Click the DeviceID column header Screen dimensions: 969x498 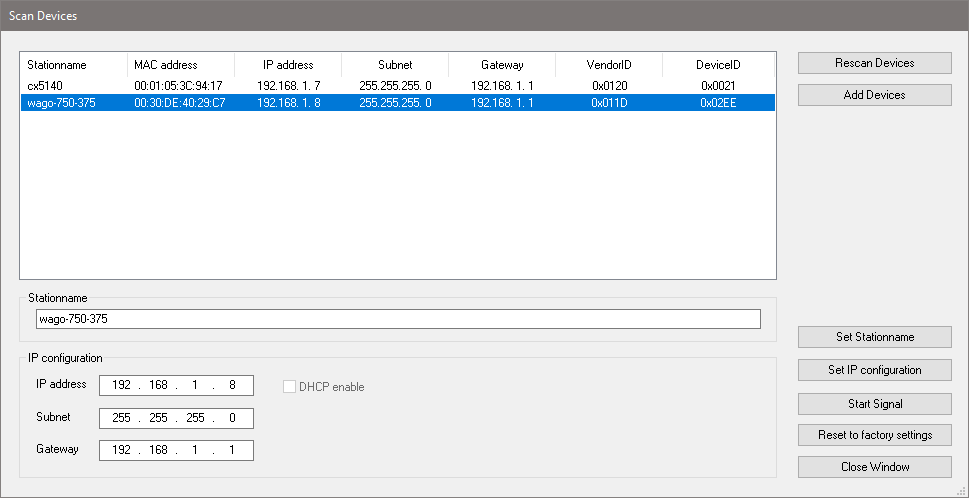pos(718,65)
